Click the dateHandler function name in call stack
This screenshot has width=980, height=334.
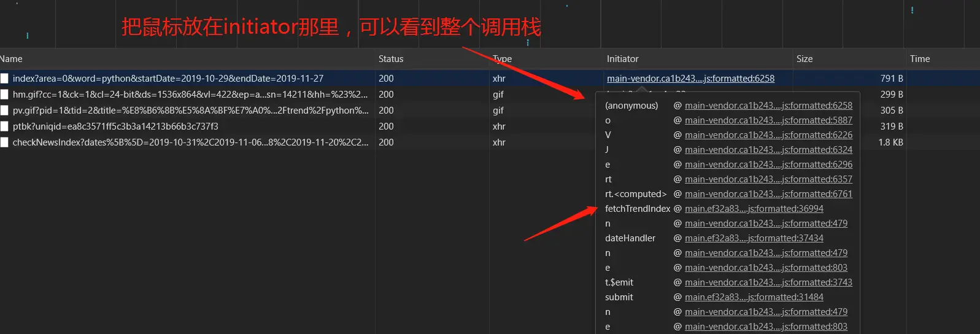pyautogui.click(x=630, y=238)
